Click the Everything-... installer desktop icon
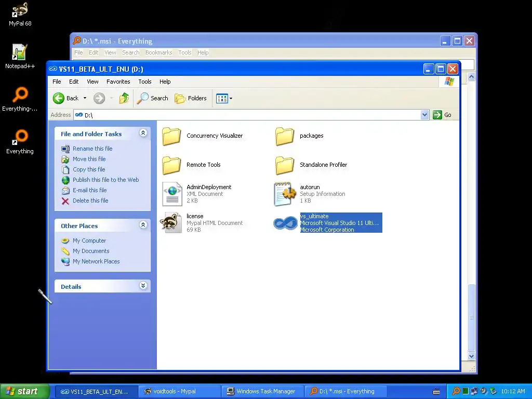 (20, 99)
